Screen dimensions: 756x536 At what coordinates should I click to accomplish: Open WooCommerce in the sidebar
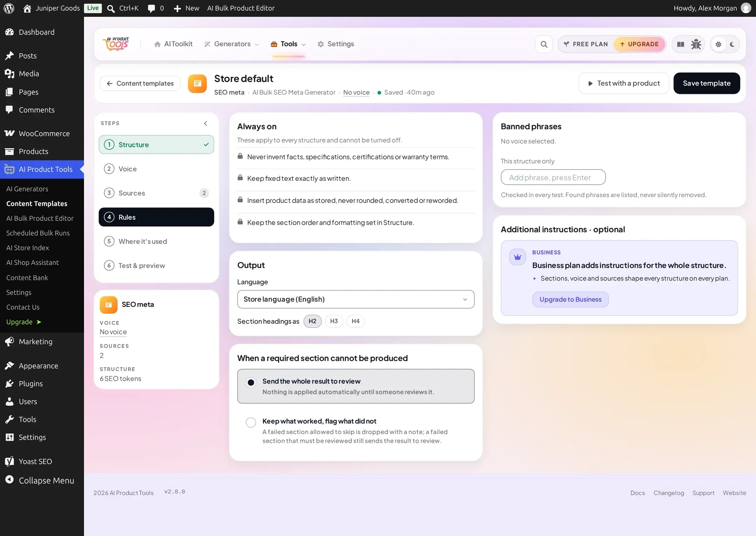42,133
